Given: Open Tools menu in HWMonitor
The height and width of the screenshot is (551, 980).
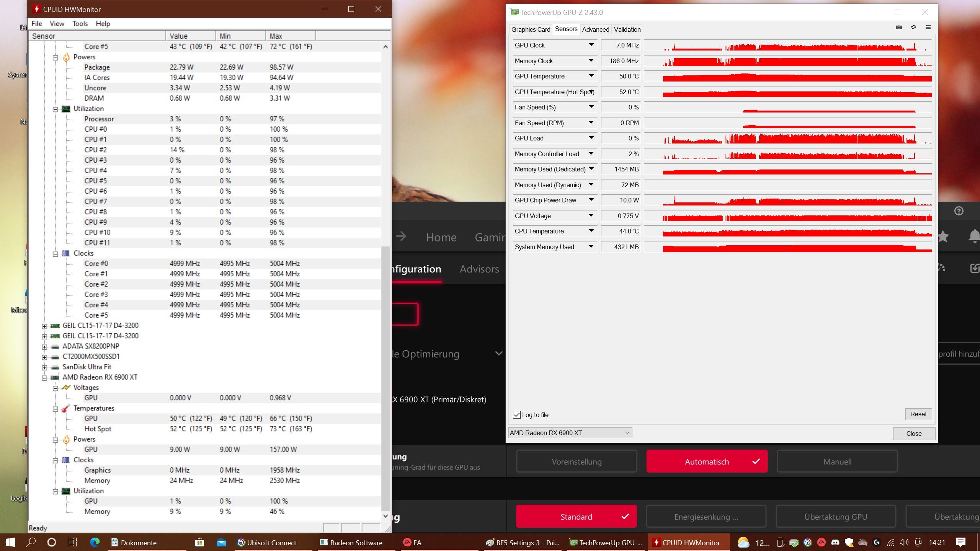Looking at the screenshot, I should (x=80, y=24).
